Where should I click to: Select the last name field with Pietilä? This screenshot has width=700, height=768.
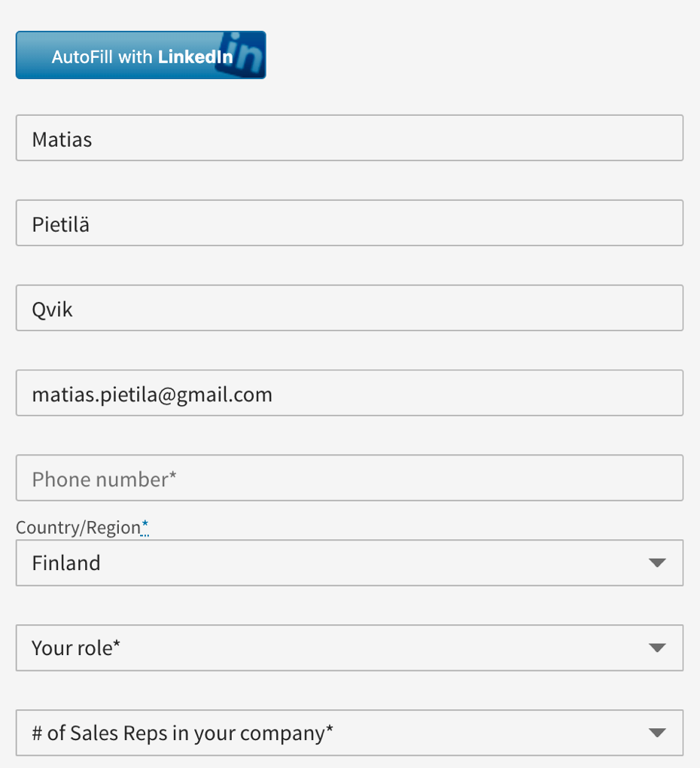tap(349, 224)
